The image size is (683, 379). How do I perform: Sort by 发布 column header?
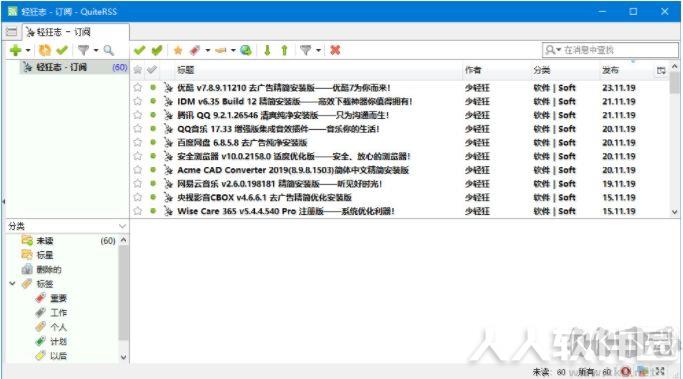[x=610, y=70]
